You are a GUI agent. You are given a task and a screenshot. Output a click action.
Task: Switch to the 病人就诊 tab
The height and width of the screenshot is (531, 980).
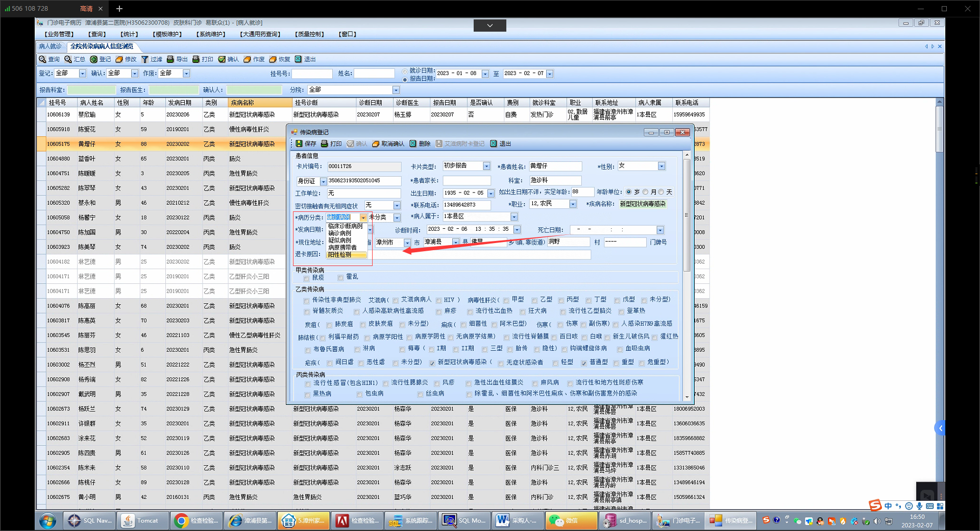tap(51, 46)
